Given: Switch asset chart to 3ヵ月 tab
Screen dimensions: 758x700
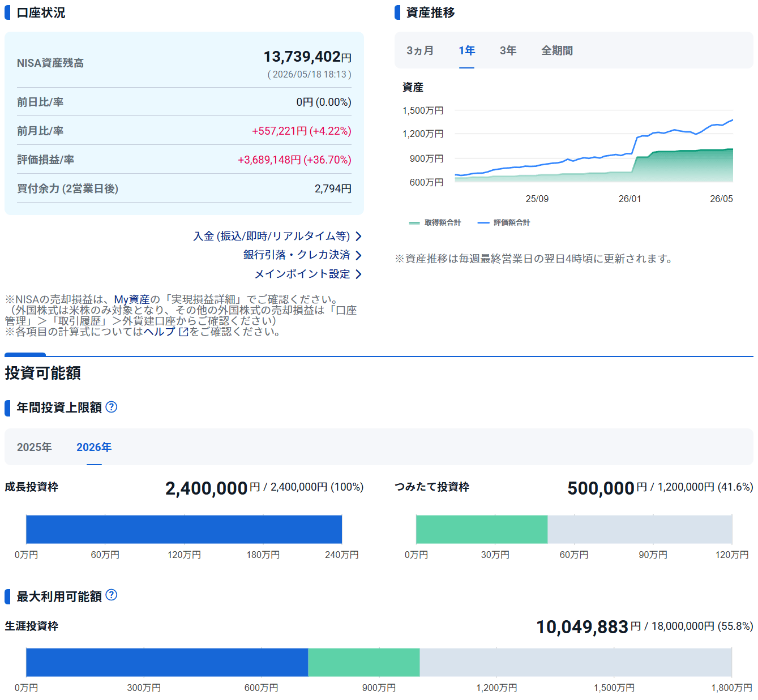Looking at the screenshot, I should (419, 51).
